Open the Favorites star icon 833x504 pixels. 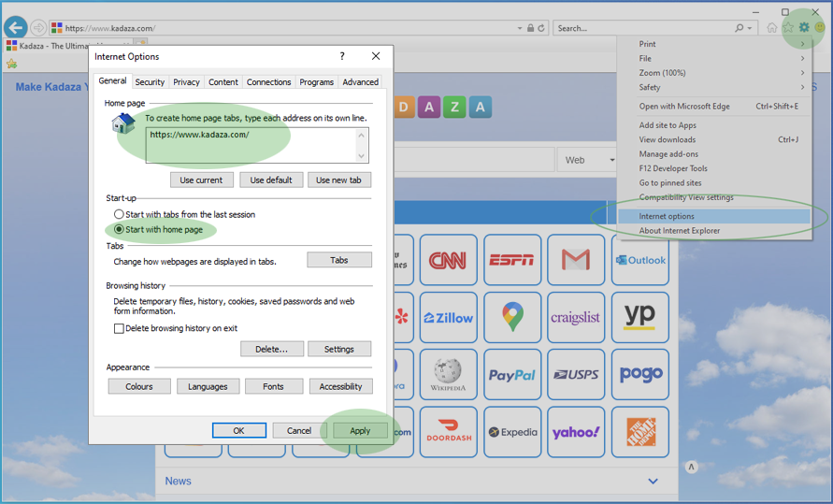pos(788,28)
